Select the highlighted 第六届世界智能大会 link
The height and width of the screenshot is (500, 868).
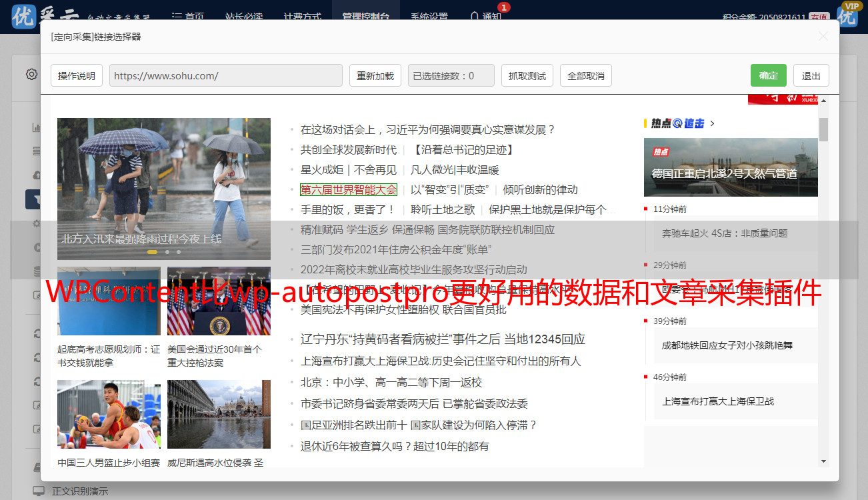click(348, 190)
